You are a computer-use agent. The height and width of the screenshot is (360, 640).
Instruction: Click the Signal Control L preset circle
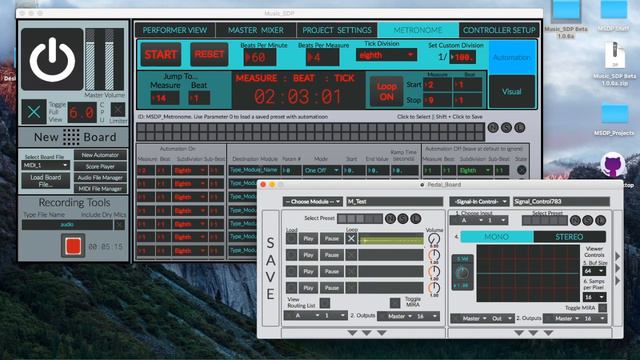click(x=600, y=220)
